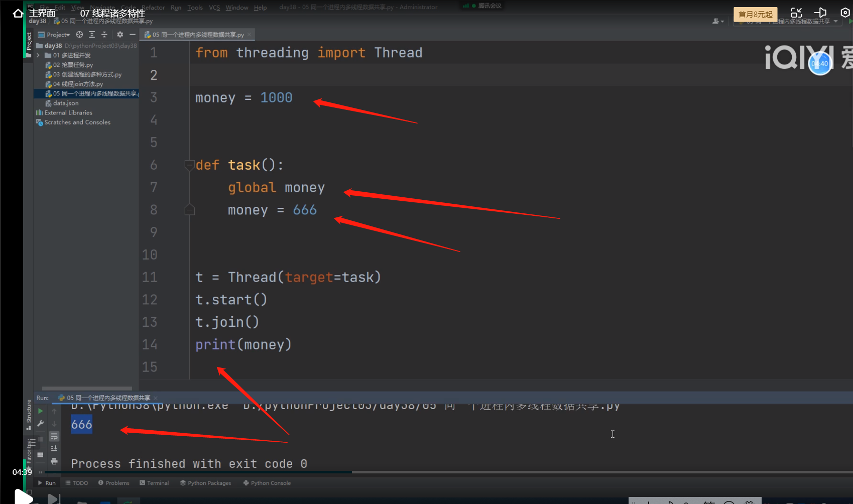Click the Expand All icon in Project panel
This screenshot has height=504, width=853.
point(92,35)
